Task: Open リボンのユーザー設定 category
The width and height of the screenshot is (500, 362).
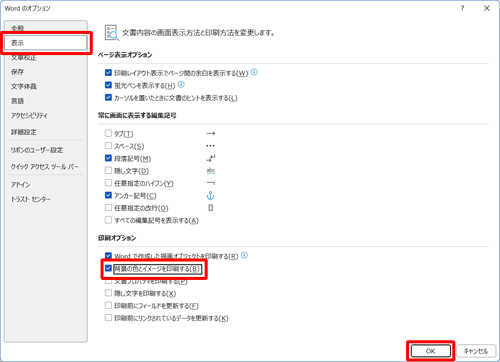Action: click(37, 150)
